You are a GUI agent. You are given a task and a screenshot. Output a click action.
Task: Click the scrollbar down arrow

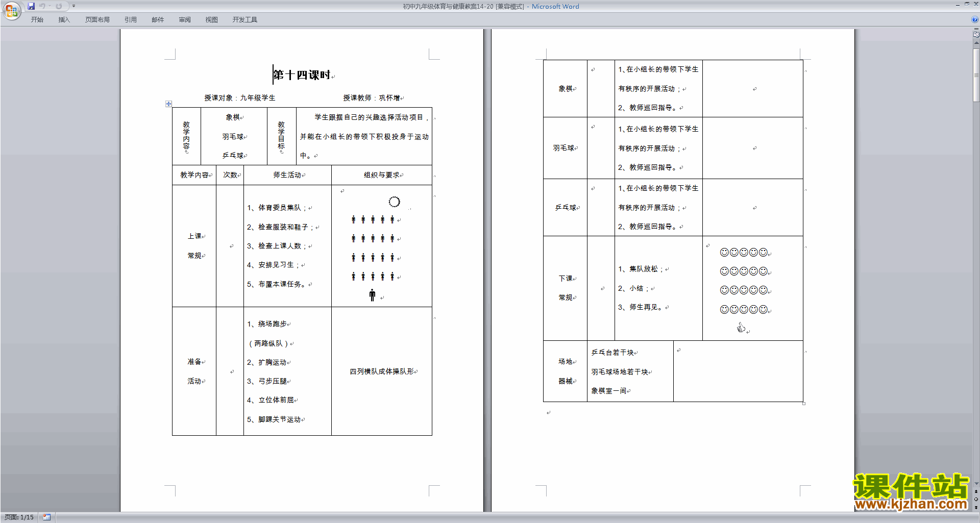pos(976,484)
